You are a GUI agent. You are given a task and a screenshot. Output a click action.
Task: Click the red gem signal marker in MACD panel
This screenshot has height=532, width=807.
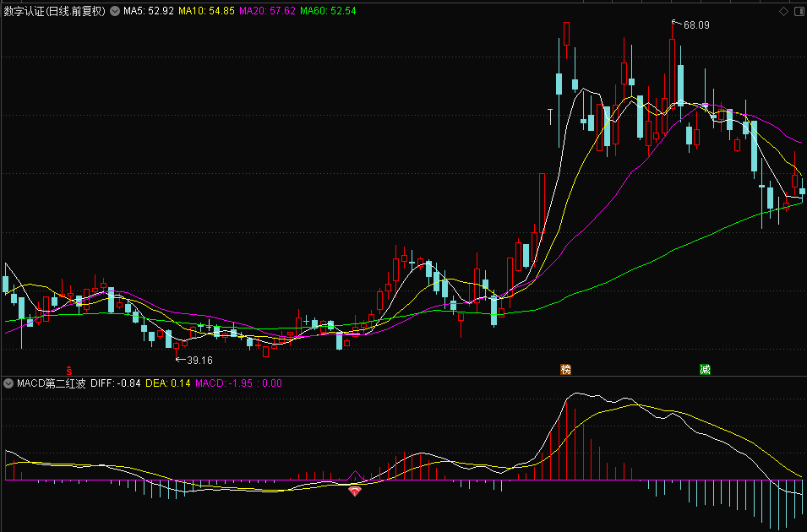pos(355,491)
